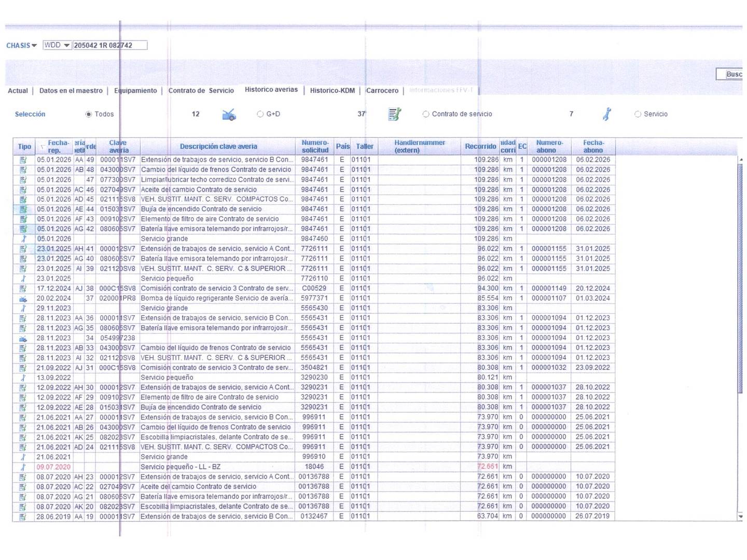Click type icon of row Bujía de encendido 12.09.2022

click(23, 408)
